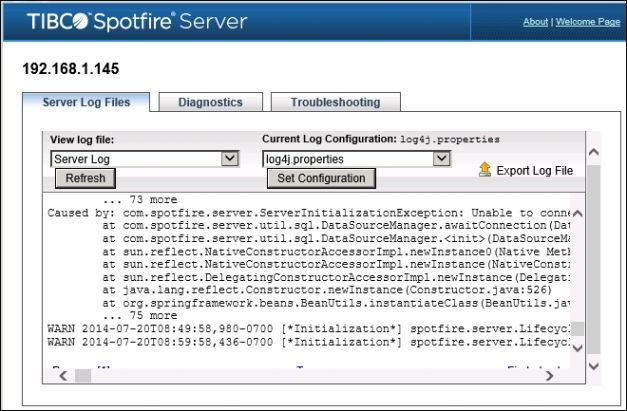Click the 'View log file:' label

pos(82,140)
